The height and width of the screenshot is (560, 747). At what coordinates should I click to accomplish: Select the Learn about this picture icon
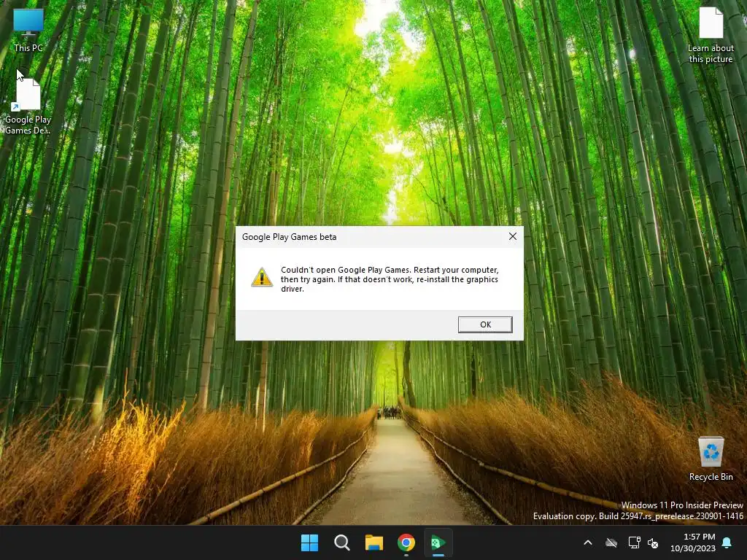click(x=711, y=35)
